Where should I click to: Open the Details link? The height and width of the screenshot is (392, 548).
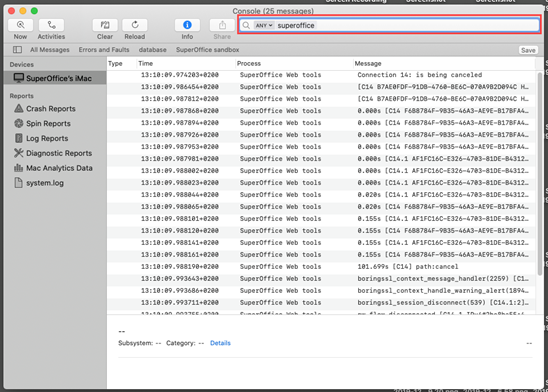pos(220,343)
